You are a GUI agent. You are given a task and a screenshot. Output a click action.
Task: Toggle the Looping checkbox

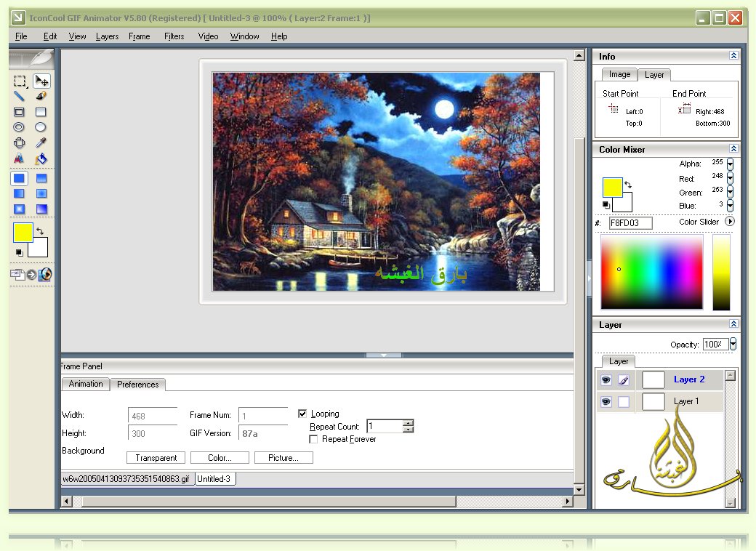click(x=302, y=414)
